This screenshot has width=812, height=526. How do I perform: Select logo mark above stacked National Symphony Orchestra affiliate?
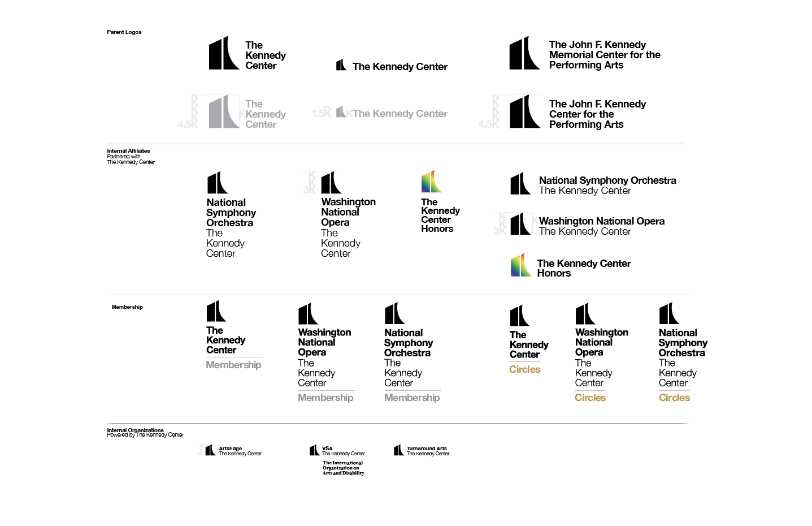[x=218, y=183]
